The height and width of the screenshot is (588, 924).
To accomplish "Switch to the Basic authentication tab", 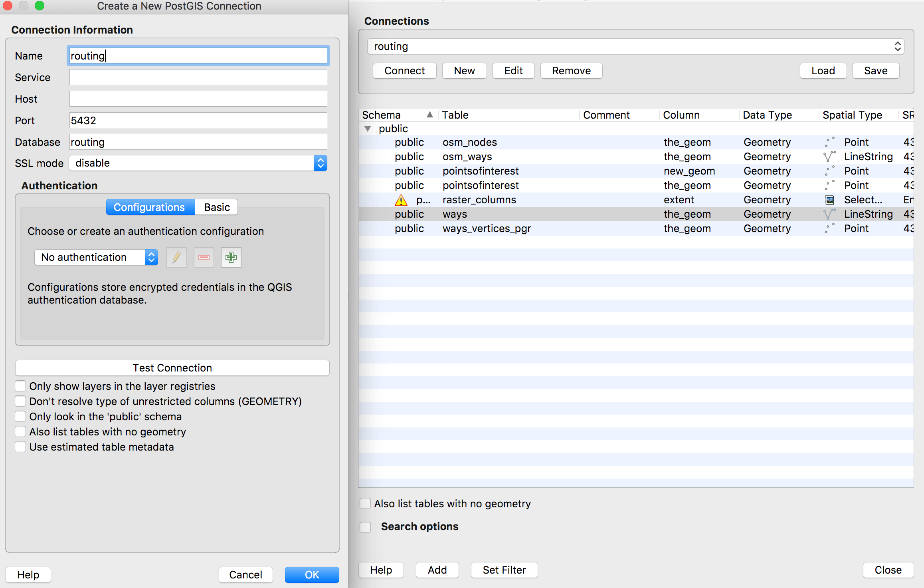I will click(216, 207).
